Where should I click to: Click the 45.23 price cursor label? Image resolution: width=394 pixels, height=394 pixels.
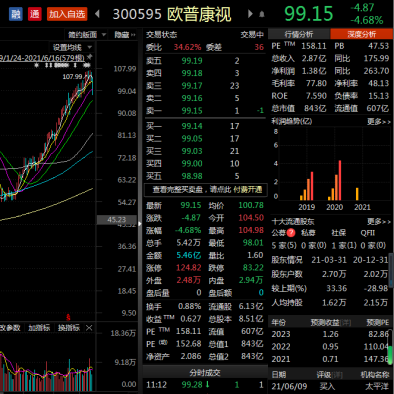tap(117, 220)
